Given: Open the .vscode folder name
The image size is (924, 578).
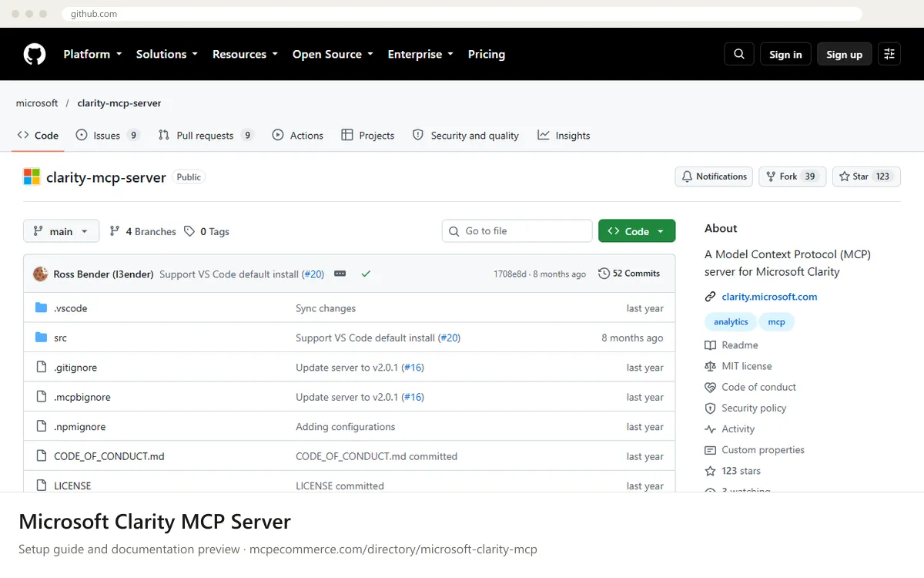Looking at the screenshot, I should (x=70, y=308).
